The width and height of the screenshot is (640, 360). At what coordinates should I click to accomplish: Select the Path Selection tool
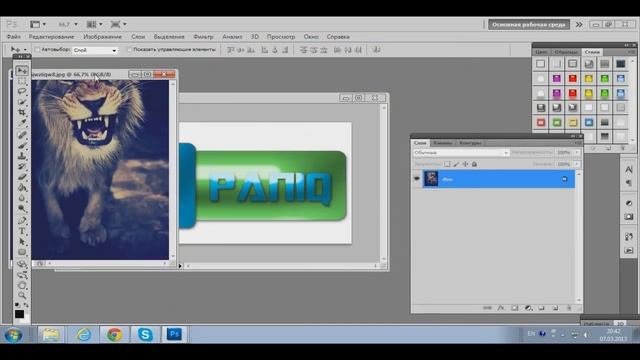click(x=22, y=242)
